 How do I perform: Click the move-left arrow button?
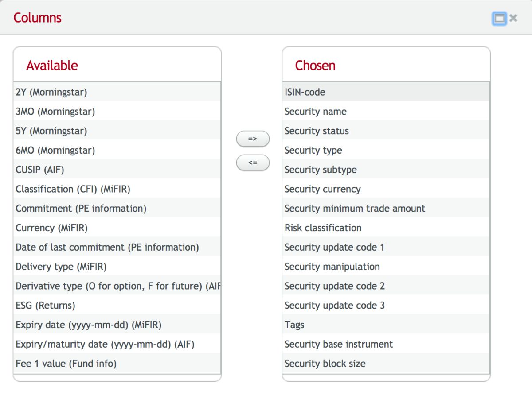tap(253, 163)
